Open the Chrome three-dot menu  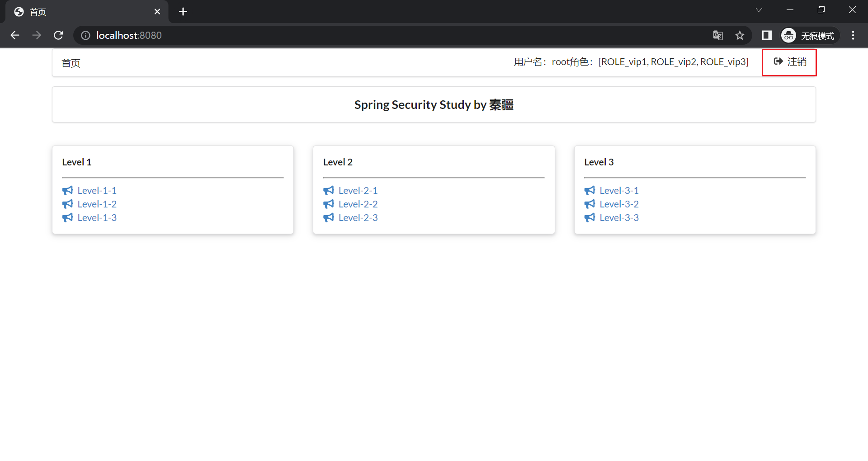[x=853, y=35]
